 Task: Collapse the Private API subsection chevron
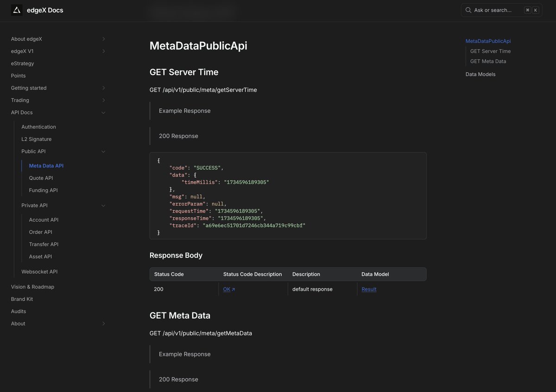click(103, 205)
